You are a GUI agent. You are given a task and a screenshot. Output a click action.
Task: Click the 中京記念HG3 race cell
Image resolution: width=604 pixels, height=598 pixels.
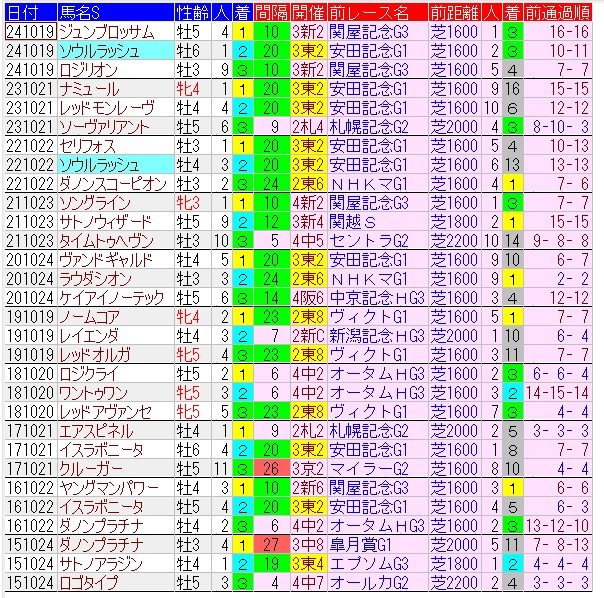373,297
